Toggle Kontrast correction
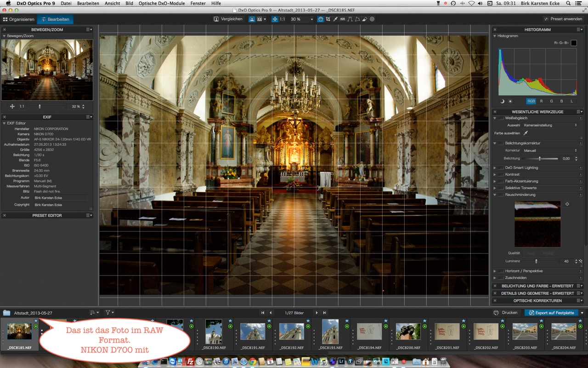 tap(501, 175)
